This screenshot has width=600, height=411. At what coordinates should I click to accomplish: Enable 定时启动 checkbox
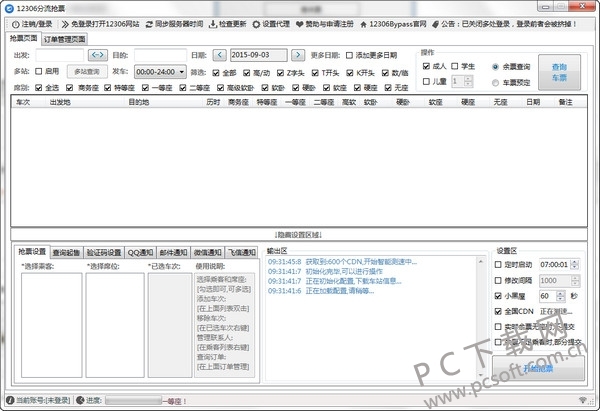[498, 264]
